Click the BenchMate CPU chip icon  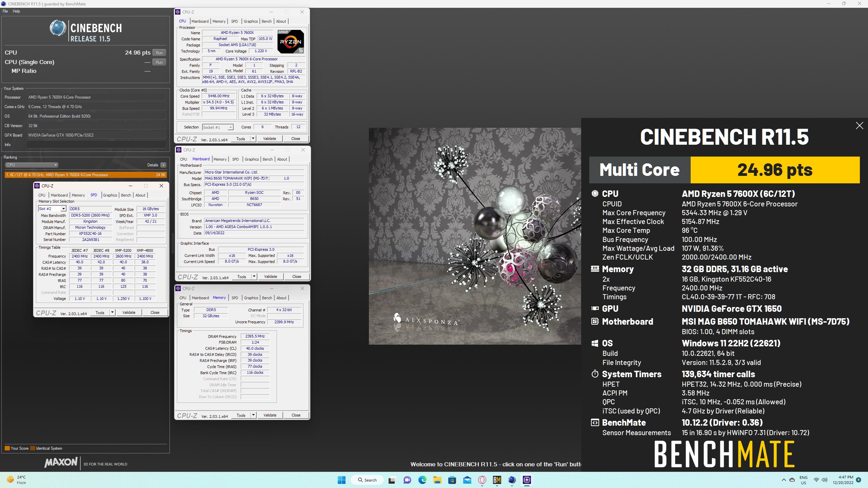pyautogui.click(x=595, y=194)
